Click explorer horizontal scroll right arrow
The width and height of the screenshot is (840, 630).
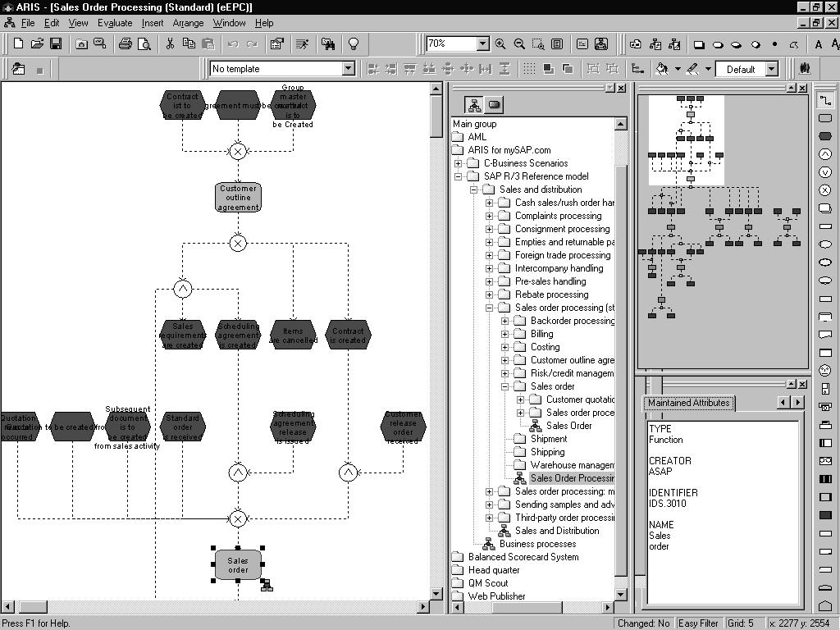[x=608, y=608]
